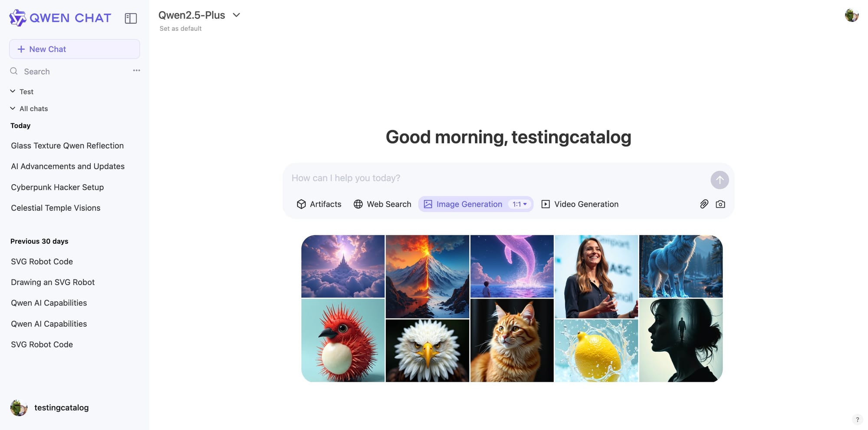
Task: Open Celestial Temple Visions chat
Action: (56, 208)
